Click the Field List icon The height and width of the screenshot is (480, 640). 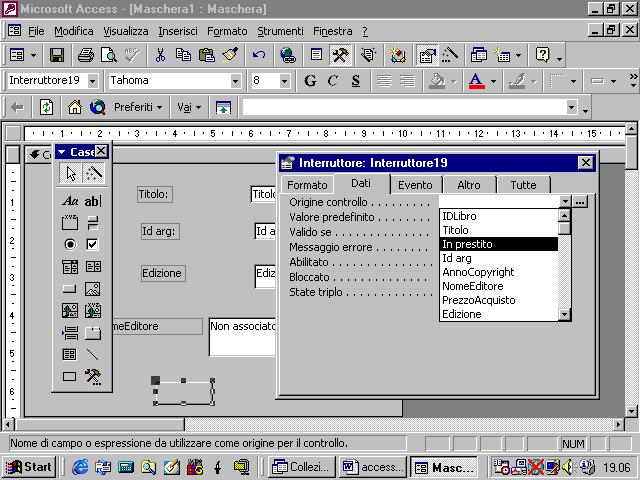coord(316,55)
